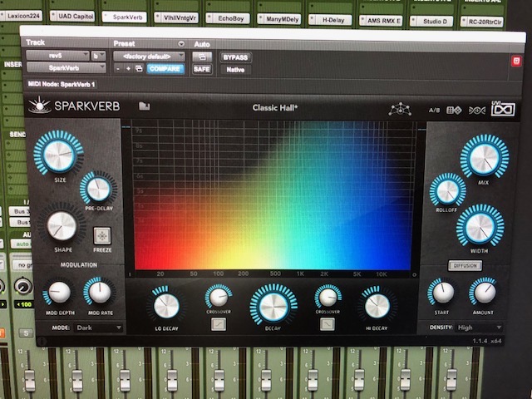Click the auto automation mode selector in mixer
This screenshot has height=399, width=532.
tap(21, 244)
